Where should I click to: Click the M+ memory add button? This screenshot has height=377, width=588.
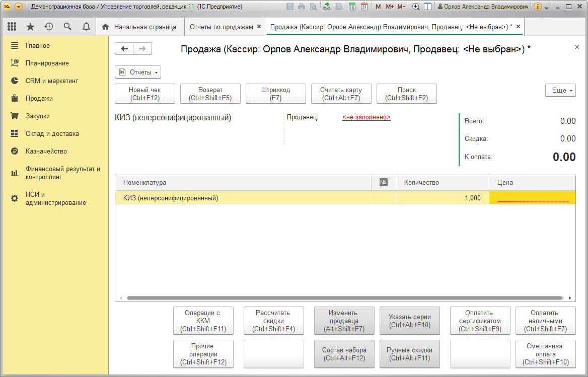(x=390, y=7)
